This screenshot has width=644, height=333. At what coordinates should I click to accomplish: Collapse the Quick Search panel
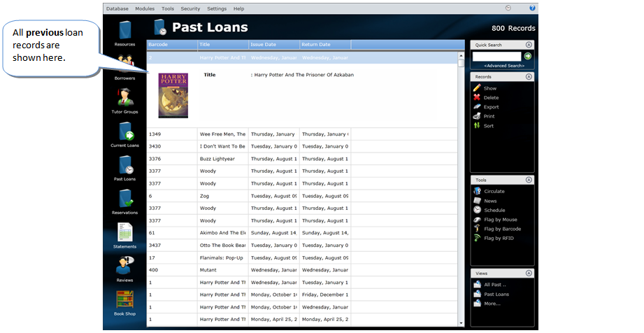pos(529,44)
